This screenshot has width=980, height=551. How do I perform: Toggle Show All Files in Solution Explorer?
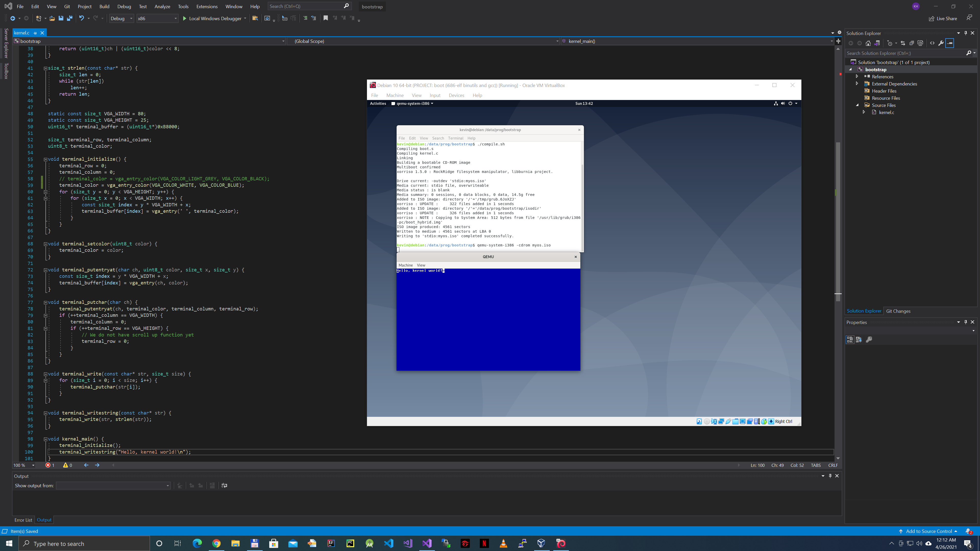(920, 43)
